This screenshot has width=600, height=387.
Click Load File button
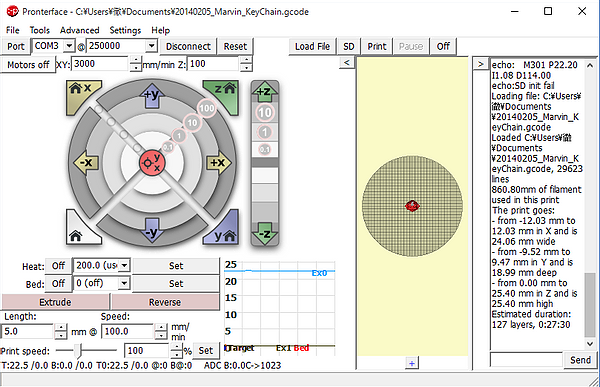tap(312, 46)
